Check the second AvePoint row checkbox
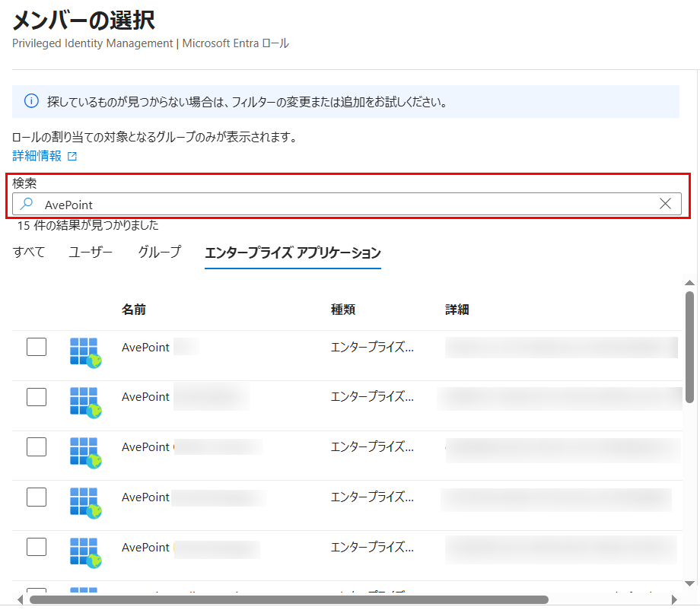700x610 pixels. pos(37,397)
